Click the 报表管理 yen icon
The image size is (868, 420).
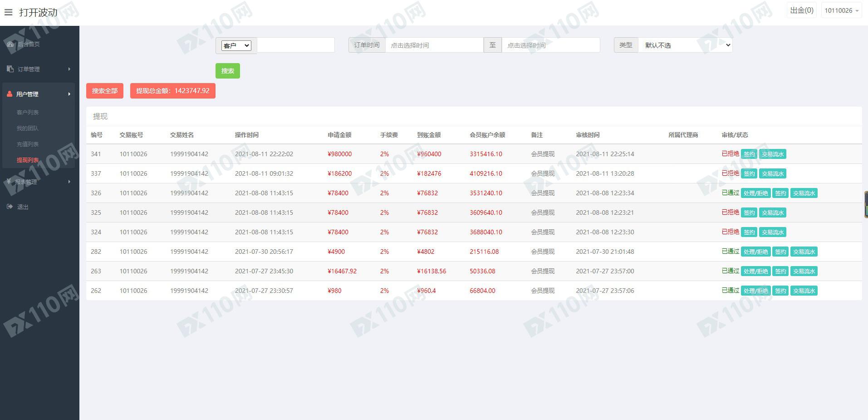(9, 182)
